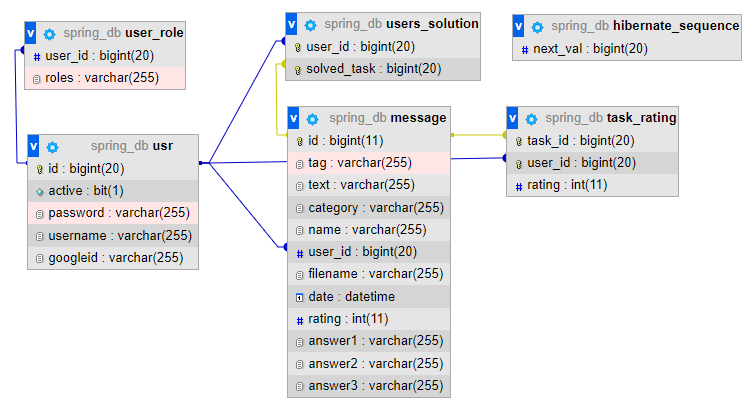Select 'solved_task : bigint(20)' row
The image size is (754, 407).
point(383,69)
